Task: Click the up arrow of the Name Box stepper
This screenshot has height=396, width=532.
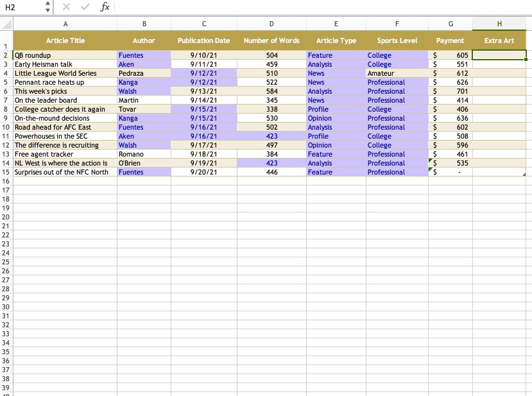Action: pos(47,4)
